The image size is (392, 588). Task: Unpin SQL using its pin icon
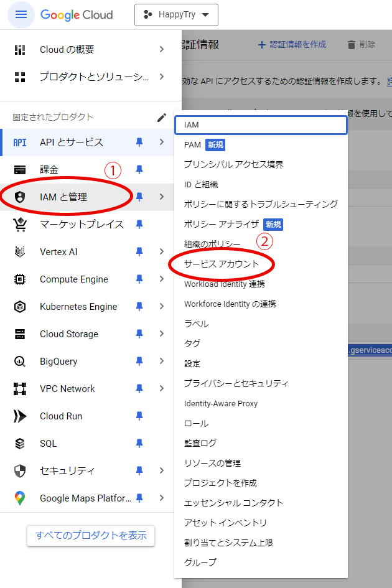click(x=139, y=444)
